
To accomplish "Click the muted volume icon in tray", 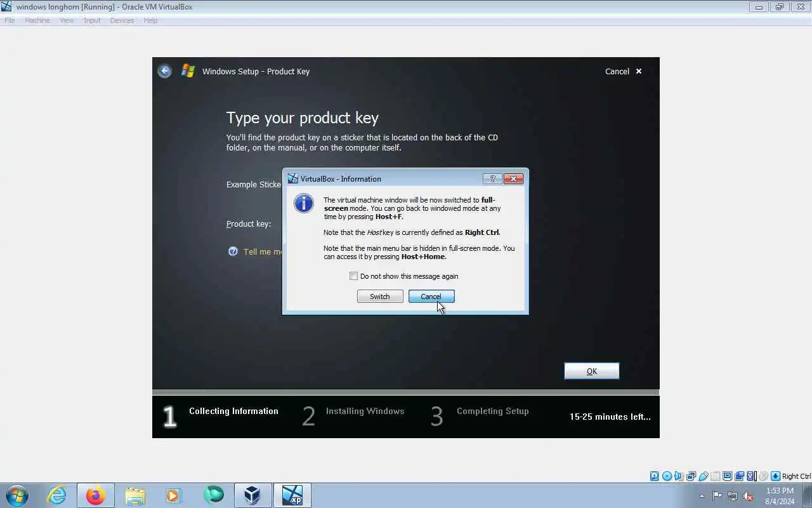I will click(x=749, y=496).
